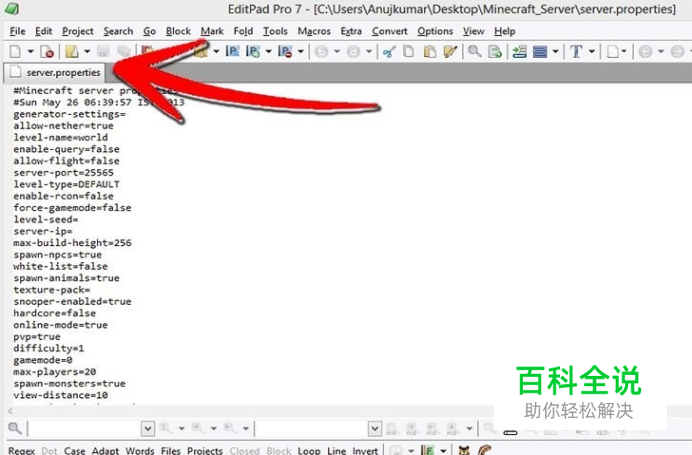Image resolution: width=692 pixels, height=455 pixels.
Task: Open the Go menu
Action: pyautogui.click(x=149, y=31)
